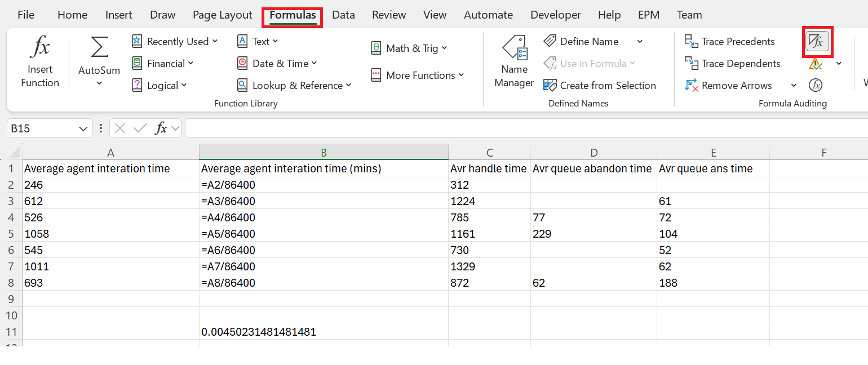Image resolution: width=868 pixels, height=365 pixels.
Task: Click the Evaluate Formula icon
Action: 816,86
